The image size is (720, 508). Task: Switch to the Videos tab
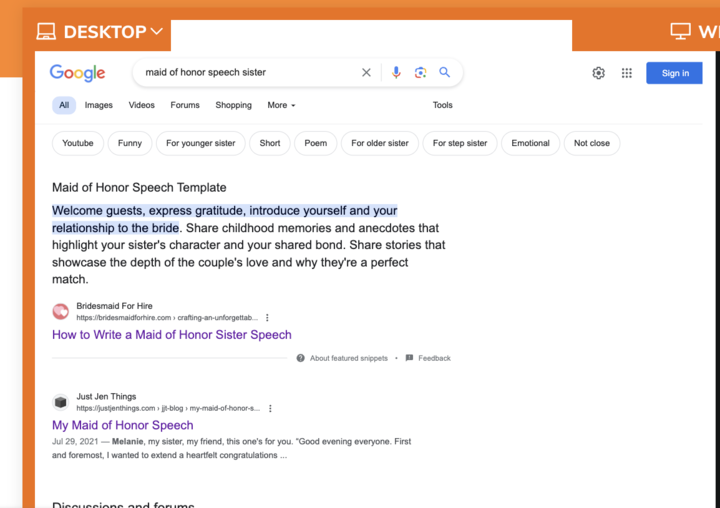[x=141, y=105]
